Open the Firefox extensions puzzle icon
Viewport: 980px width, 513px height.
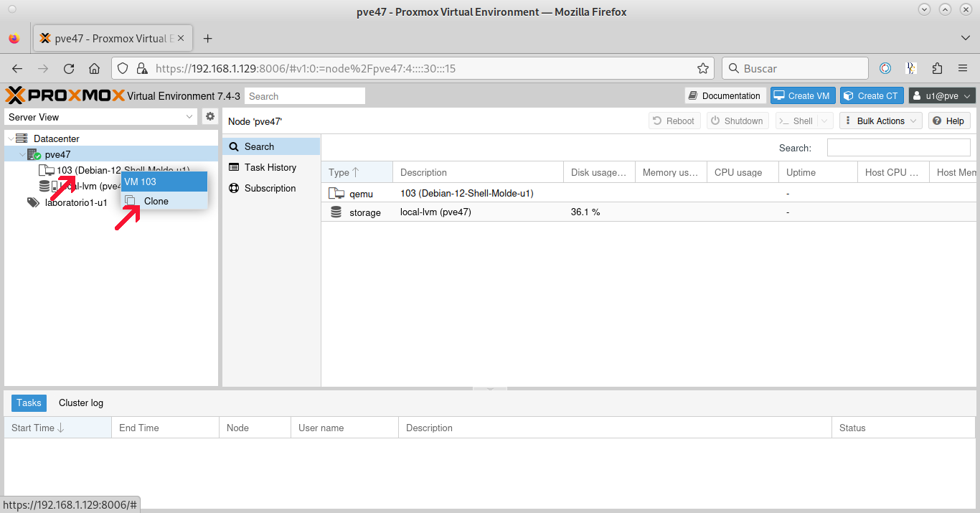[937, 69]
